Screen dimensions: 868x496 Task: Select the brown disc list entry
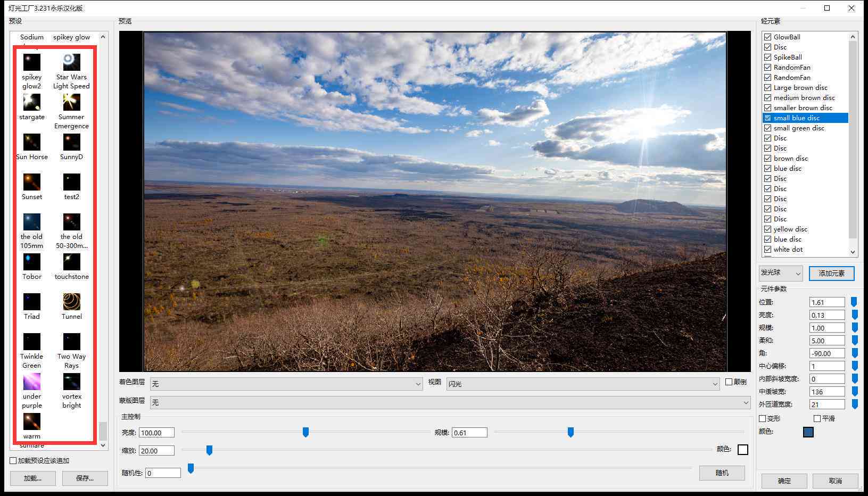pyautogui.click(x=791, y=158)
